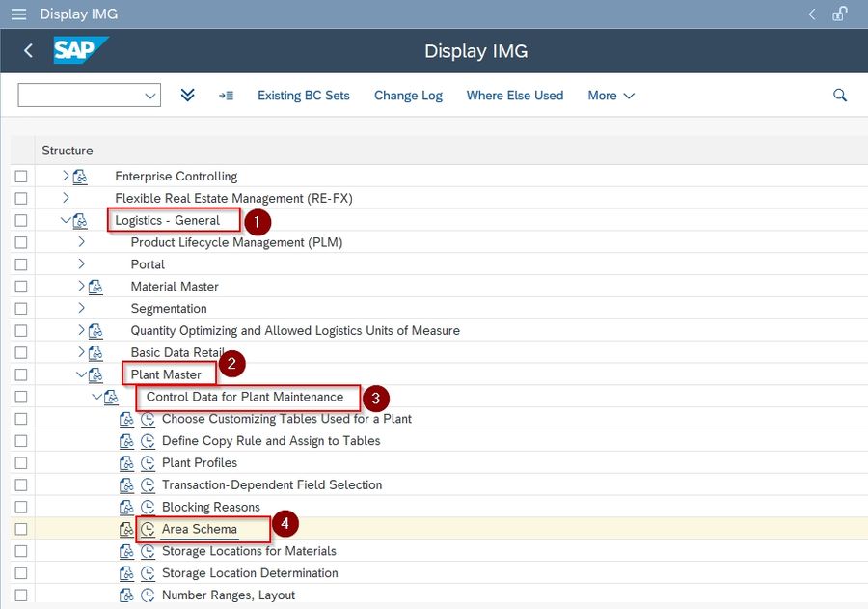Expand Flexible Real Estate Management node
Viewport: 868px width, 609px height.
tap(66, 198)
